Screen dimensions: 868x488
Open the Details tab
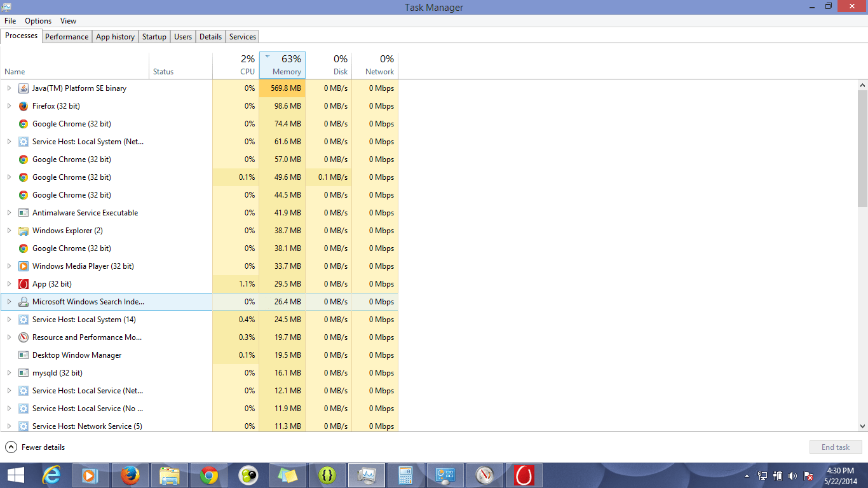[x=210, y=37]
